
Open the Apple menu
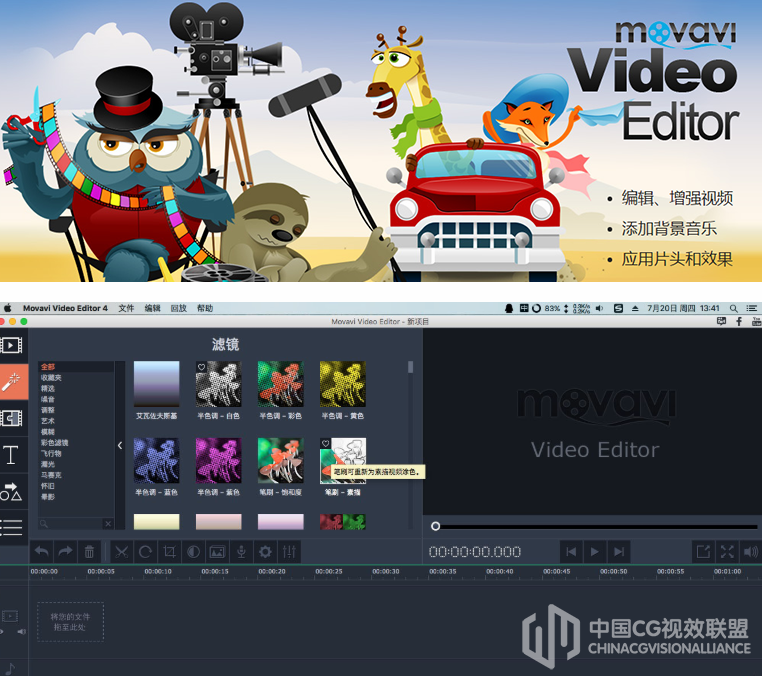pyautogui.click(x=8, y=308)
